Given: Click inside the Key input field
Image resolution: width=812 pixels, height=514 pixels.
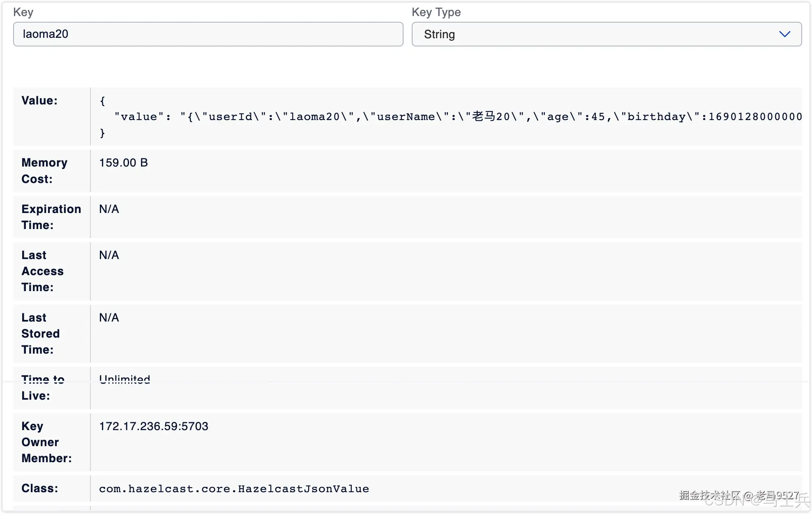Looking at the screenshot, I should (208, 34).
